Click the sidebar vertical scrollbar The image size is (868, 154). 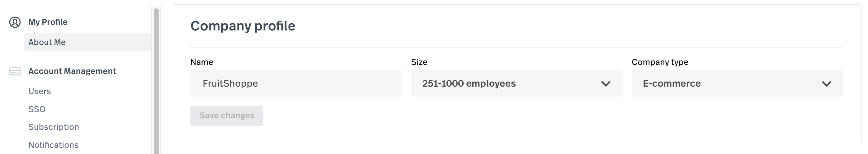156,81
